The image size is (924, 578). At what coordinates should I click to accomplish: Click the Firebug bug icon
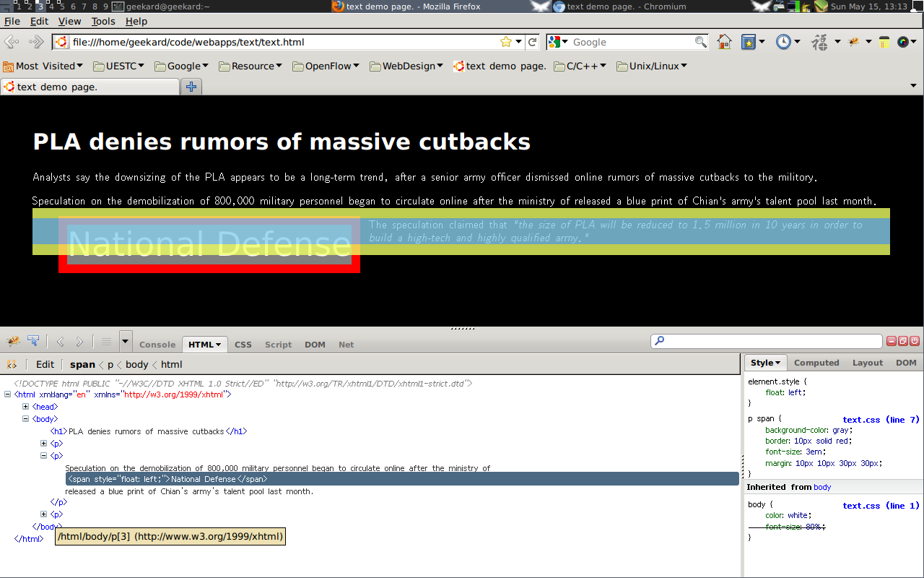[13, 342]
